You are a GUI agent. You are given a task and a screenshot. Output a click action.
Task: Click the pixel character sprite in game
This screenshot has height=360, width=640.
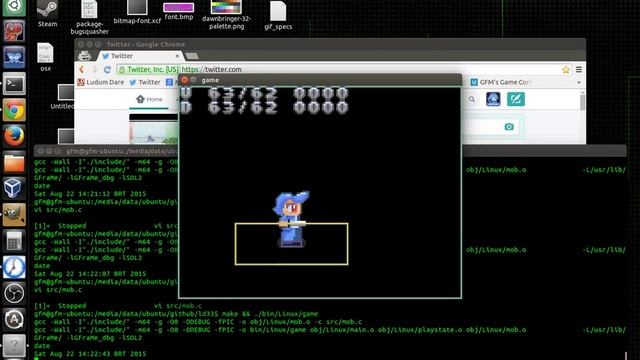[291, 219]
